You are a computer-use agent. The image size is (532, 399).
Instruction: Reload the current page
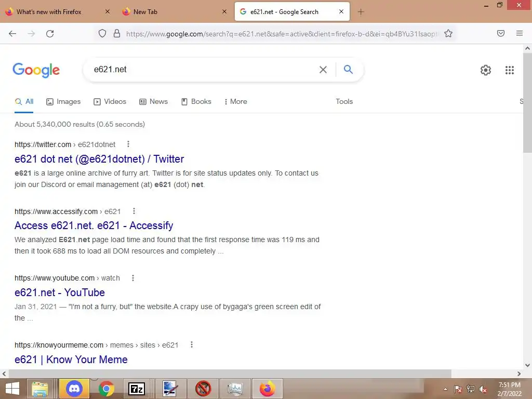coord(50,34)
